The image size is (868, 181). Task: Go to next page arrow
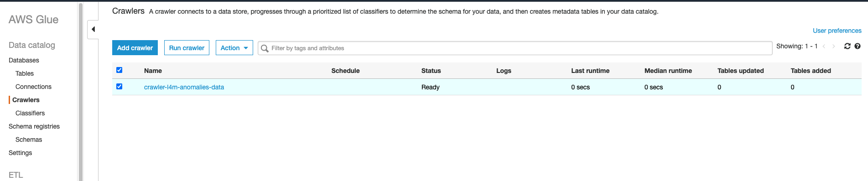(x=834, y=46)
